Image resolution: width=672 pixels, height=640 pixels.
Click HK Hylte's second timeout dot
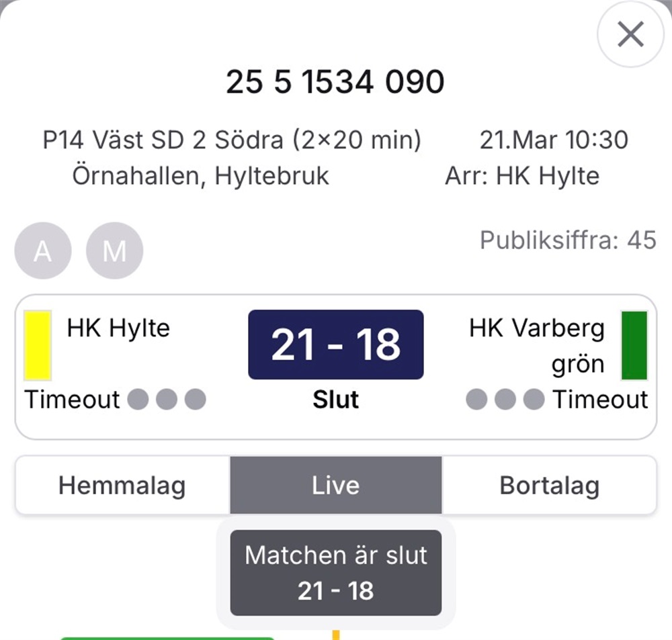pyautogui.click(x=166, y=400)
